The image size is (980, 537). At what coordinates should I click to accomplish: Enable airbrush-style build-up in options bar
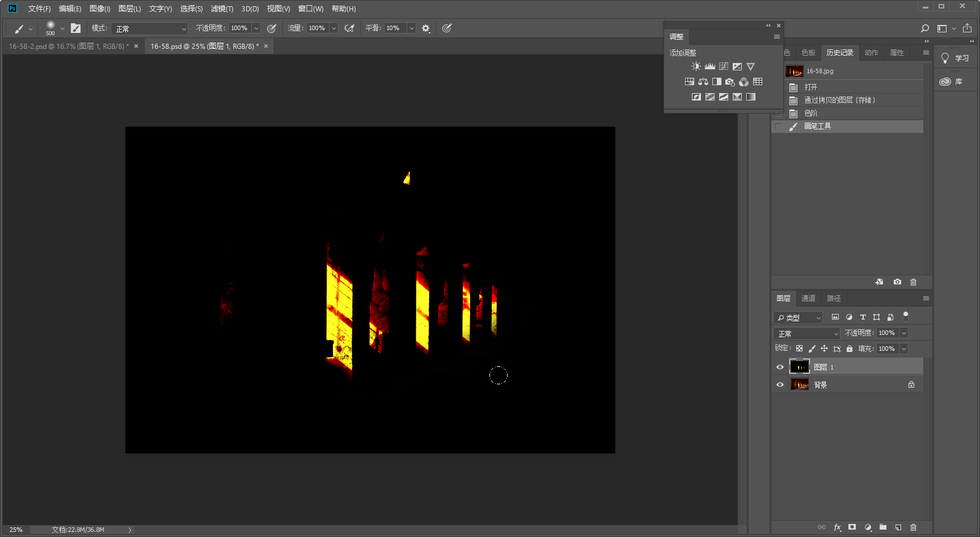point(349,28)
